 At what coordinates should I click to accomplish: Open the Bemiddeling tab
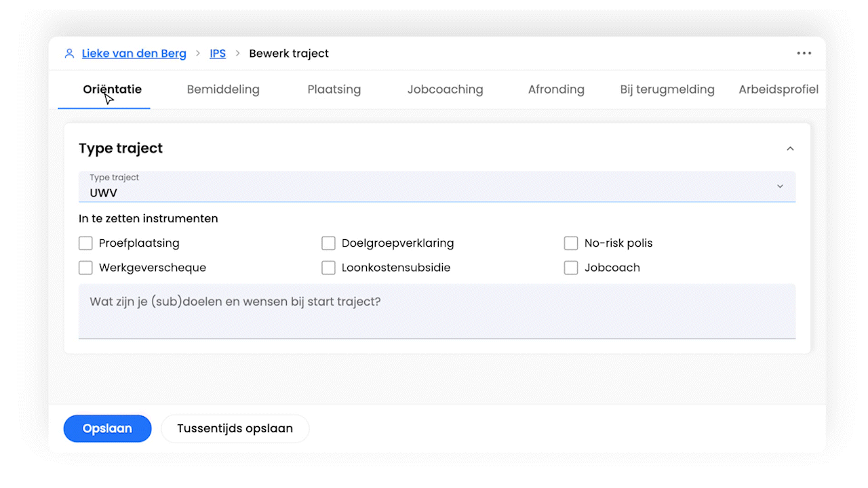tap(223, 89)
